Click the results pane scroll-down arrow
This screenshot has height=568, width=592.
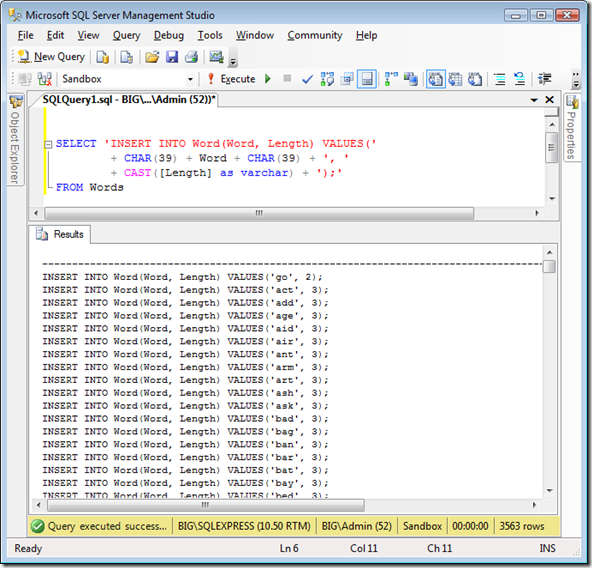[550, 491]
